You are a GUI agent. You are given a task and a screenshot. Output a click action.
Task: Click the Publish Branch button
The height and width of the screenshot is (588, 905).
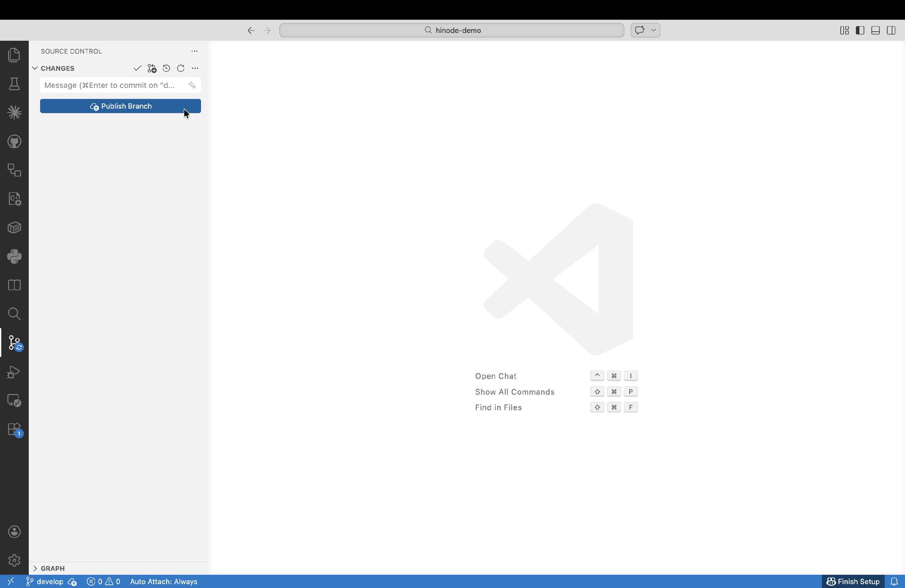[x=120, y=106]
